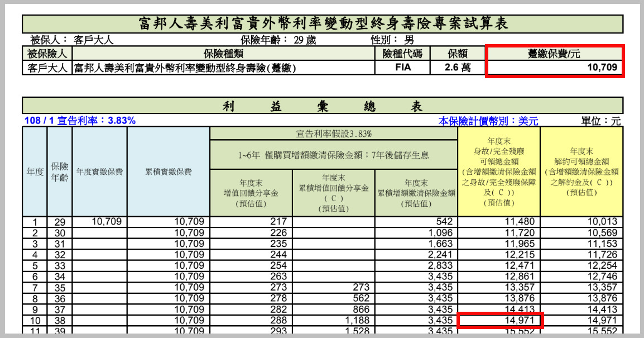Click the blue 本保險計價幣別：美元 text
Viewport: 644px width, 338px height.
488,121
